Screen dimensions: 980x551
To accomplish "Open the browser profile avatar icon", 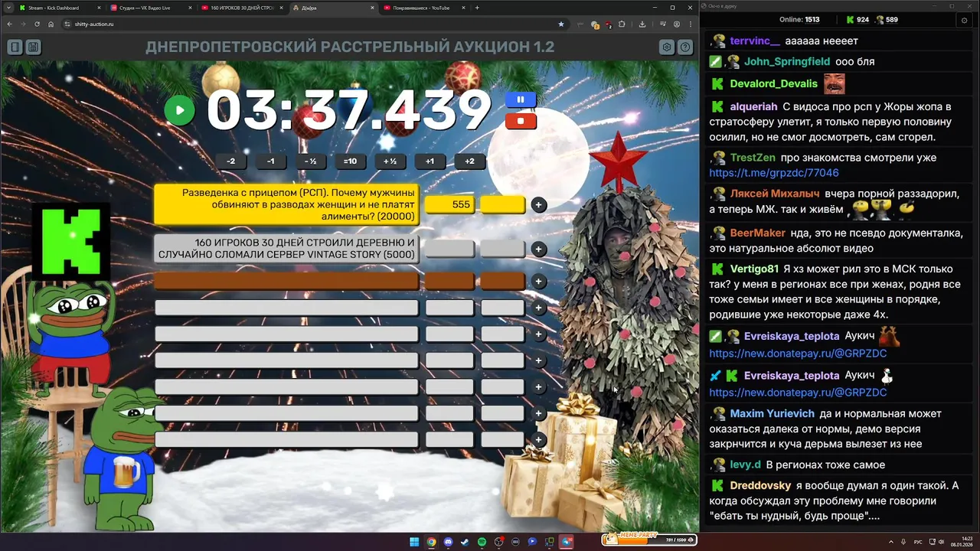I will (x=677, y=24).
